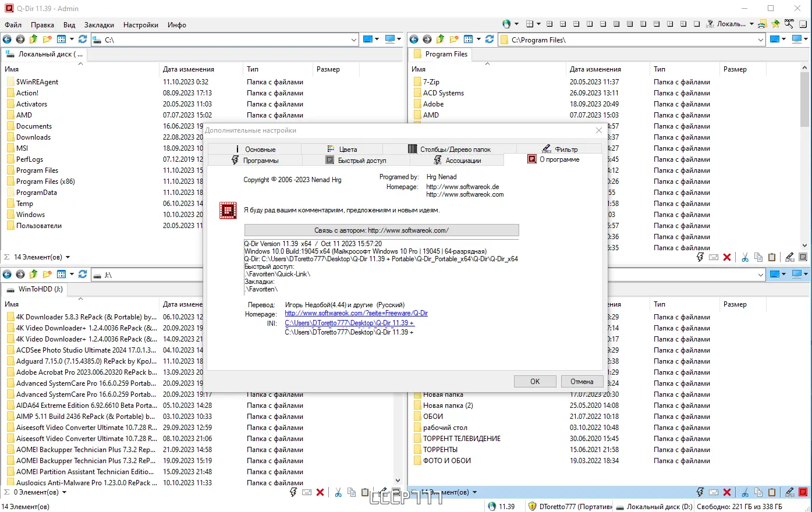Go back in the C:\ pane
The width and height of the screenshot is (812, 512).
pyautogui.click(x=7, y=40)
